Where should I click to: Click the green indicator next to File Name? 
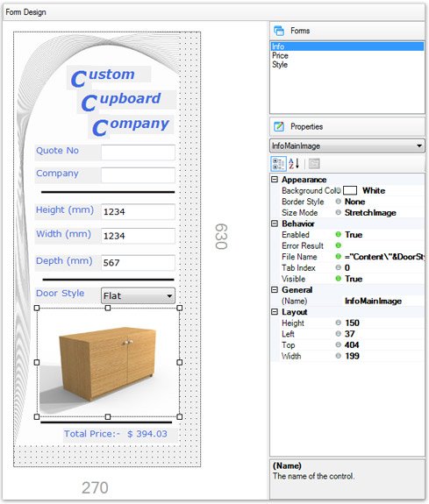click(339, 257)
